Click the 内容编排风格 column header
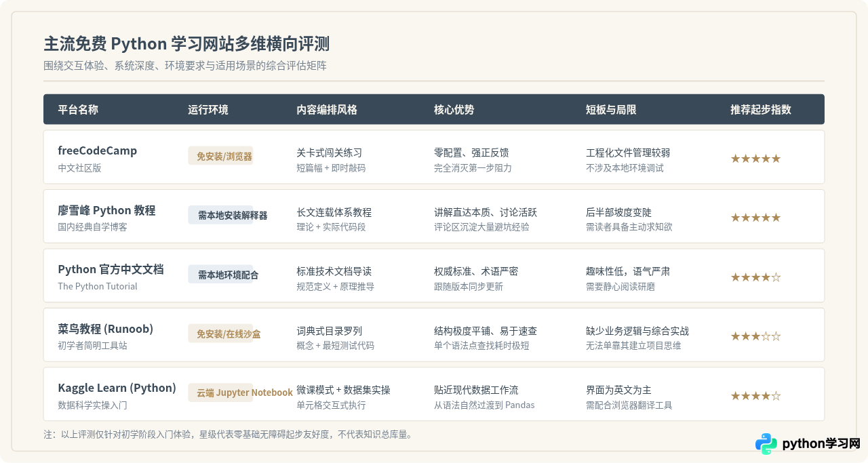The width and height of the screenshot is (868, 463). [327, 110]
